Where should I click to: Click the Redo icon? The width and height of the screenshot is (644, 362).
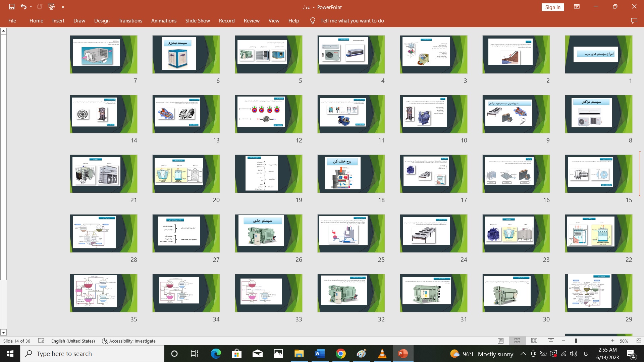(40, 7)
